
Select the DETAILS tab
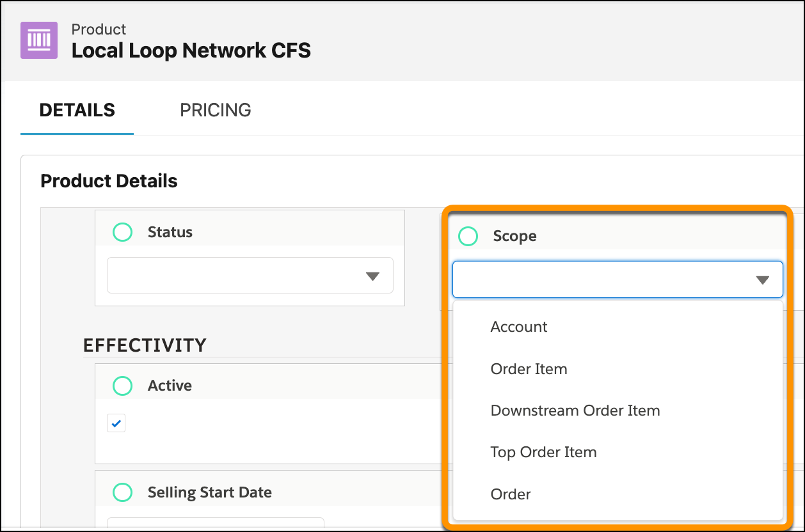click(x=77, y=110)
